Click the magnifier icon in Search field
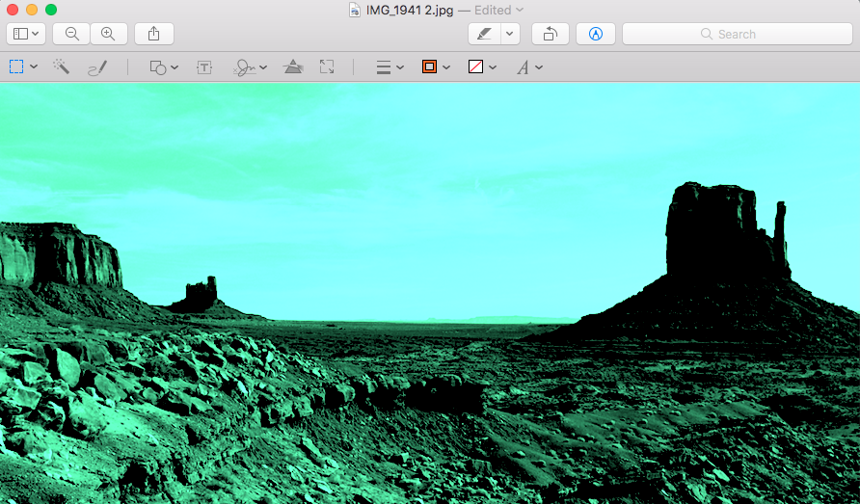This screenshot has height=504, width=860. tap(707, 34)
